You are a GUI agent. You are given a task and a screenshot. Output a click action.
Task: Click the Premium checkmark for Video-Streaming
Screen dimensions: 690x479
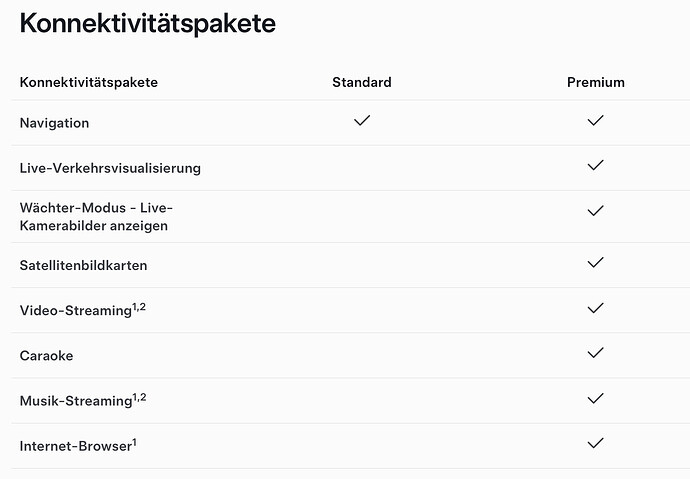[x=595, y=308]
